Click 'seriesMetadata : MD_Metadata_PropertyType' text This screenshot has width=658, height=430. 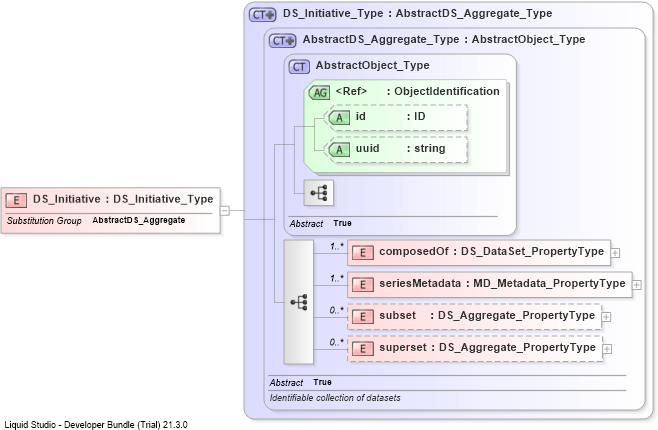click(502, 284)
